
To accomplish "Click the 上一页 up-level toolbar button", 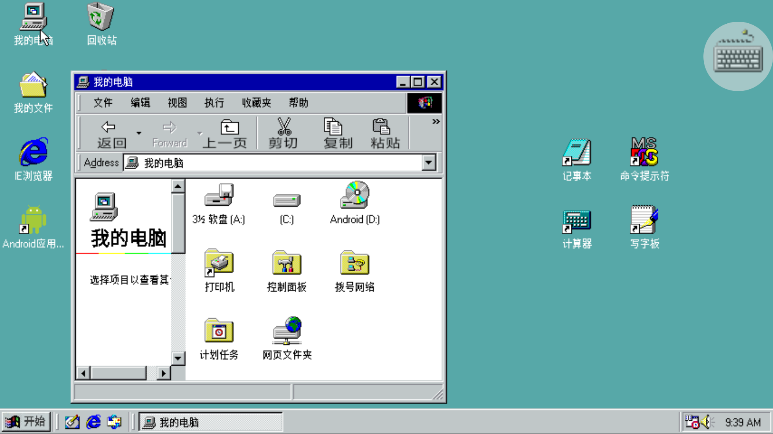I will (227, 133).
